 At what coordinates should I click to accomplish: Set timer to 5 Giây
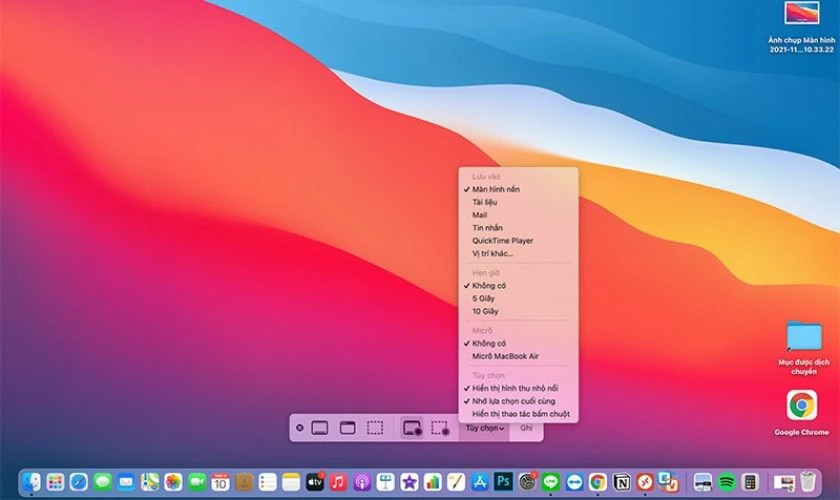[x=483, y=298]
